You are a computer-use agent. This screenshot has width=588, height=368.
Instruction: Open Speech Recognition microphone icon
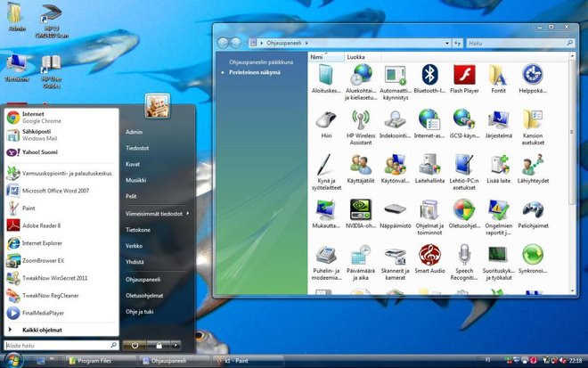click(x=464, y=255)
